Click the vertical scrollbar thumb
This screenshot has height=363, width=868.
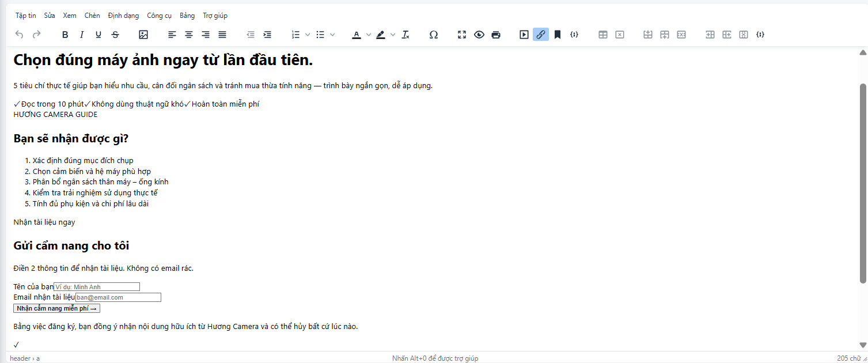click(x=863, y=183)
